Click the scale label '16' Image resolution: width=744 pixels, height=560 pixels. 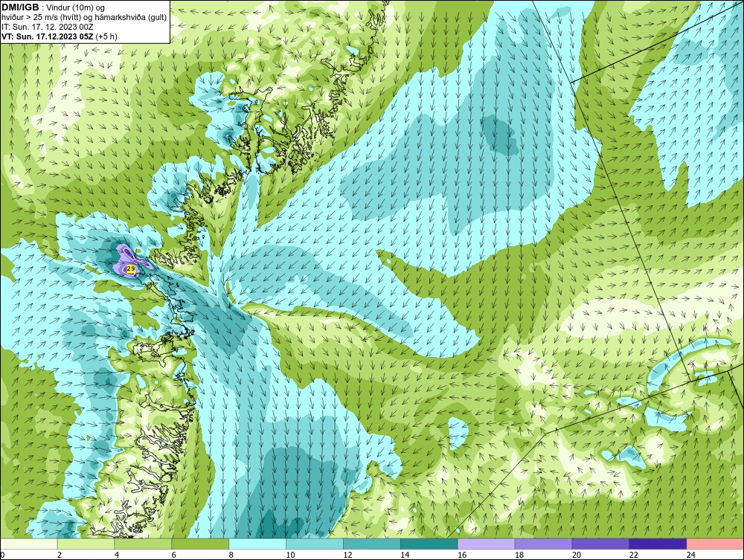462,555
